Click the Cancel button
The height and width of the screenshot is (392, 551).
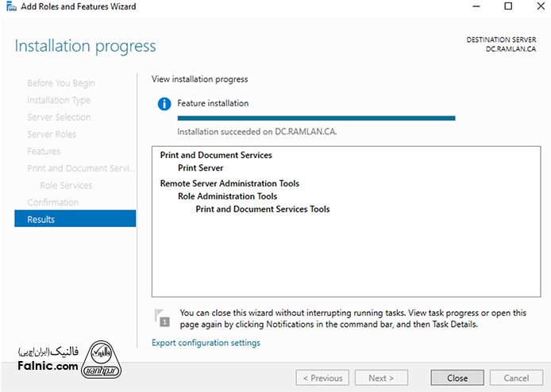[516, 378]
